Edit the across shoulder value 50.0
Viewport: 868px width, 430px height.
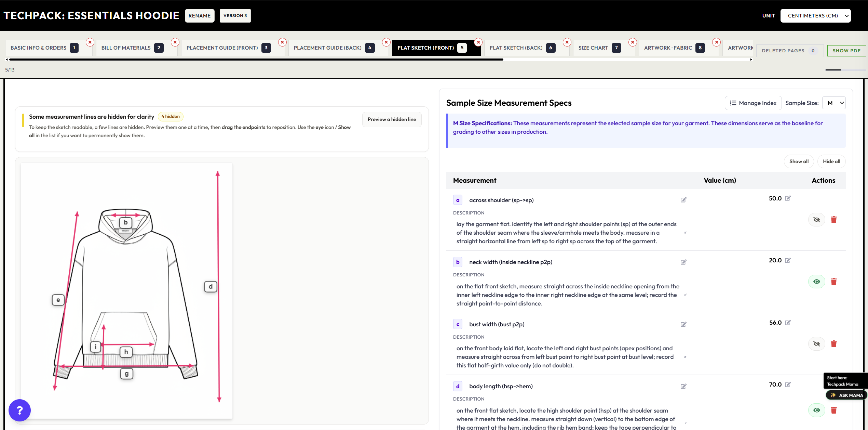(788, 198)
